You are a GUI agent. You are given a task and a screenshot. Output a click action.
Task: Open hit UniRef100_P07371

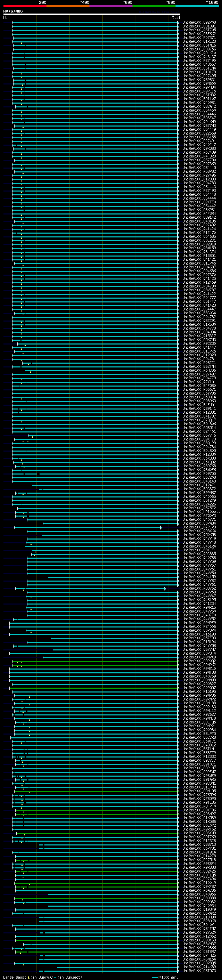(x=199, y=38)
